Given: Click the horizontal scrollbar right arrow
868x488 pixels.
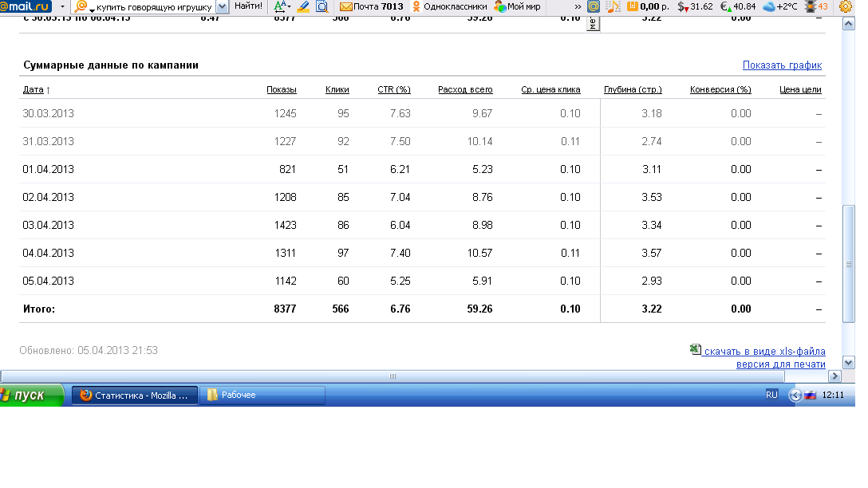Looking at the screenshot, I should tap(835, 376).
